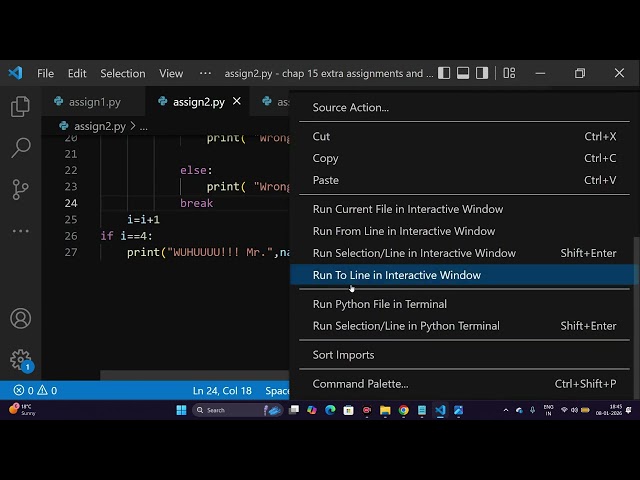Select the assign2.py tab
Image resolution: width=640 pixels, height=480 pixels.
click(197, 102)
